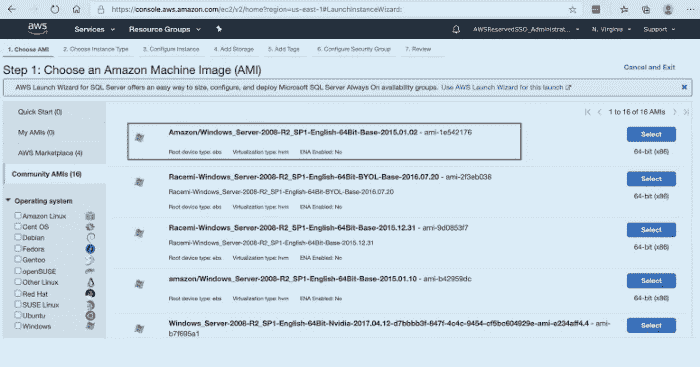Go to next AMI results page arrow
The image size is (700, 367).
(x=675, y=112)
